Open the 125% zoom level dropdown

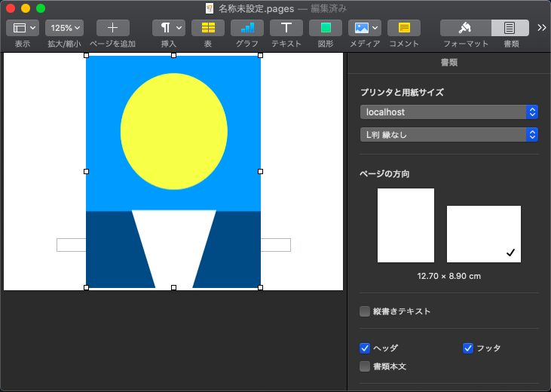point(64,28)
